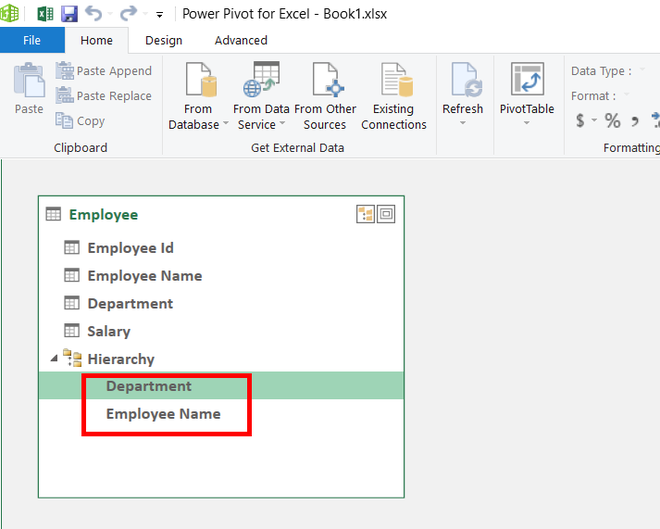660x529 pixels.
Task: Choose Paste Replace
Action: point(104,96)
